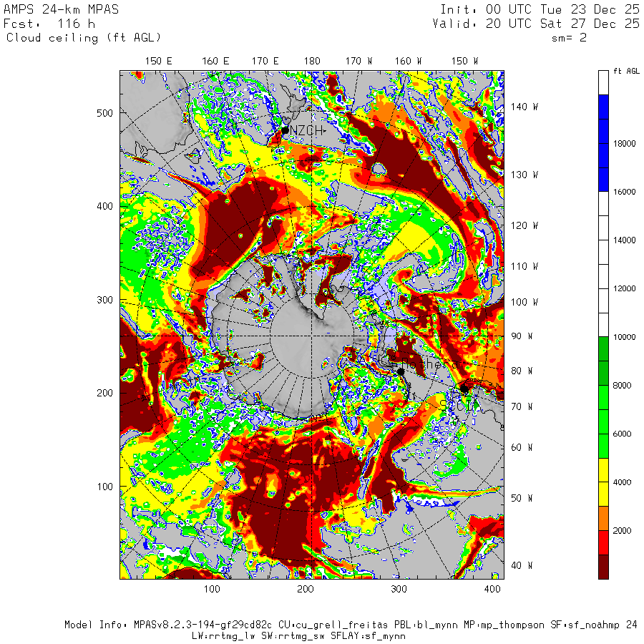Select the orange colorbar segment above 2000
The height and width of the screenshot is (644, 644).
603,518
